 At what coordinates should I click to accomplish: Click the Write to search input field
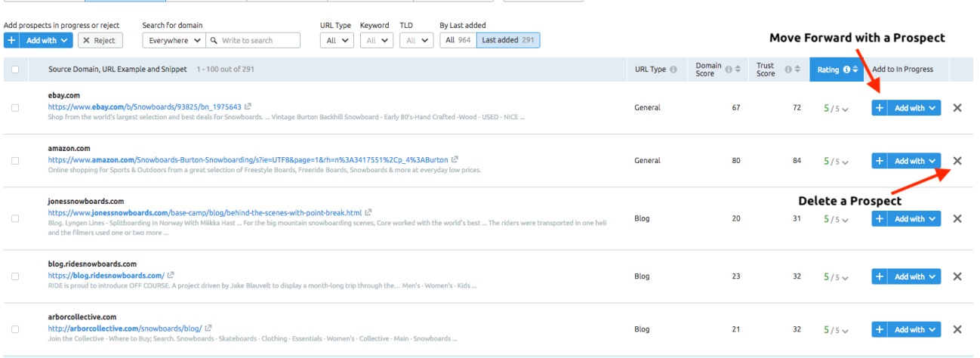253,40
